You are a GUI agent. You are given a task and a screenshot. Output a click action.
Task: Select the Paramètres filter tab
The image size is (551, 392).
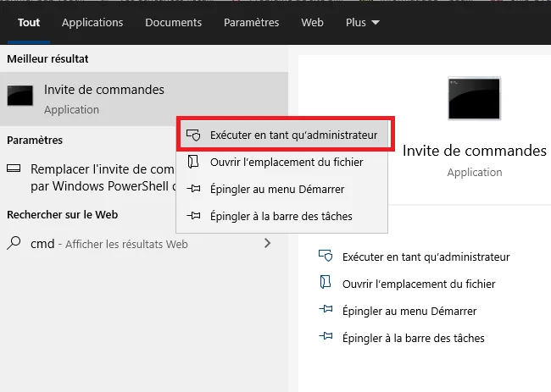click(x=252, y=22)
